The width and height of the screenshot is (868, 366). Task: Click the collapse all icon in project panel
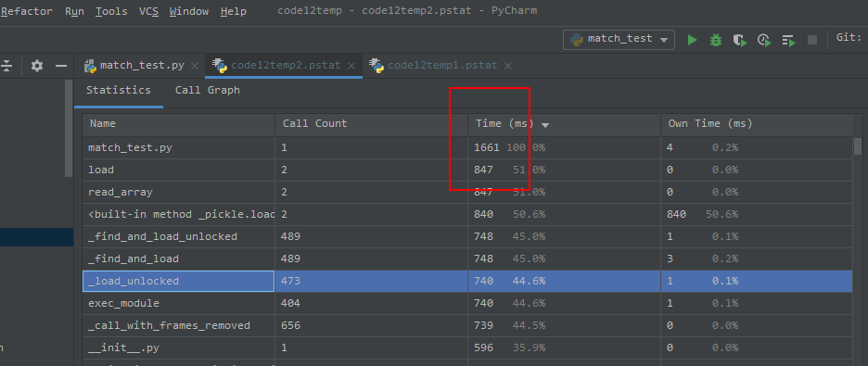6,66
